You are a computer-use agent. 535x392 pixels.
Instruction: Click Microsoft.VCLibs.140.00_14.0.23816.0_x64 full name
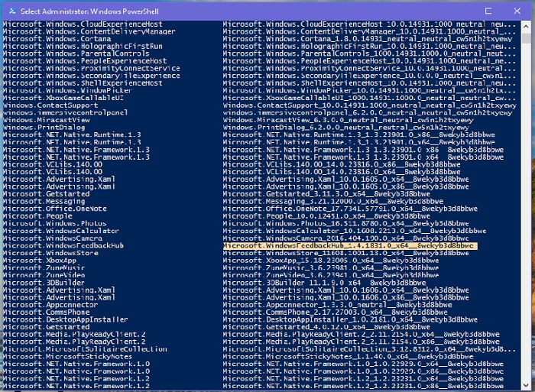click(x=342, y=172)
